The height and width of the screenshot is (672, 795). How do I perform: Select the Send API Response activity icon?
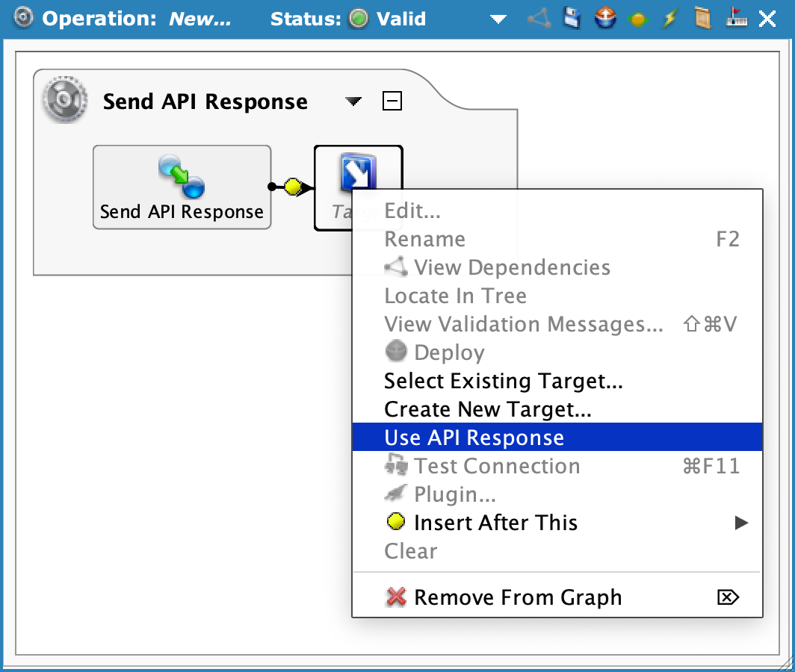tap(182, 177)
